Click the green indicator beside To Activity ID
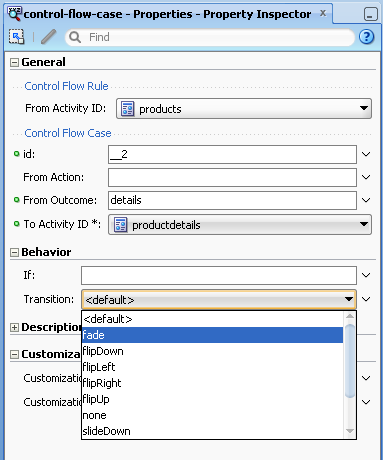The width and height of the screenshot is (383, 460). point(16,224)
